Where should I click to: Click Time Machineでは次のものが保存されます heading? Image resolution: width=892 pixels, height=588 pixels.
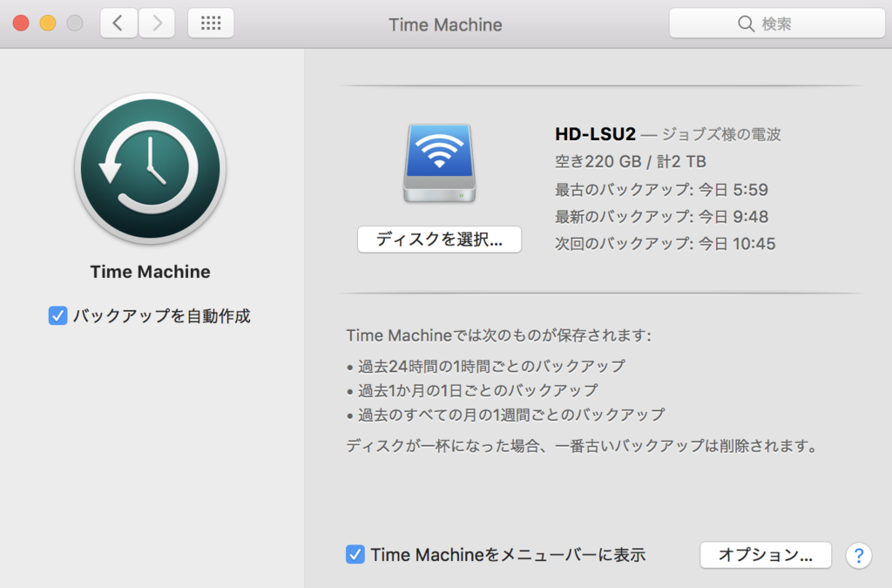[x=498, y=335]
